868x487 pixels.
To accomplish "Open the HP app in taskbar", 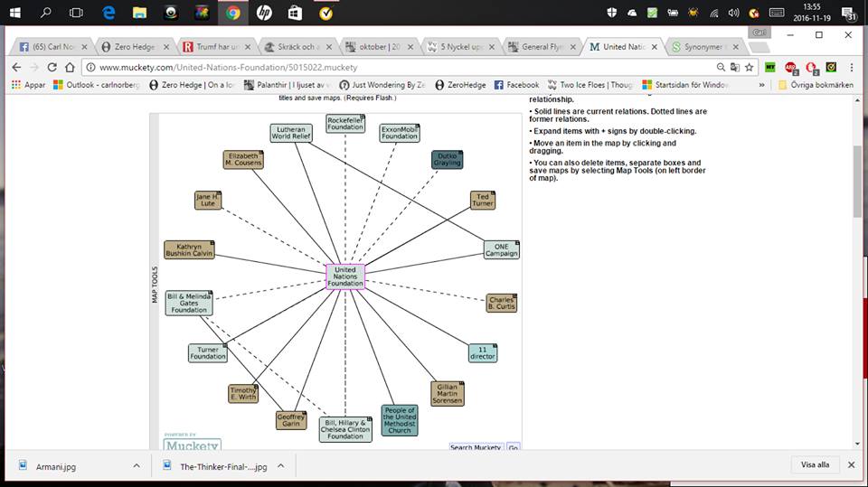I will pyautogui.click(x=263, y=13).
